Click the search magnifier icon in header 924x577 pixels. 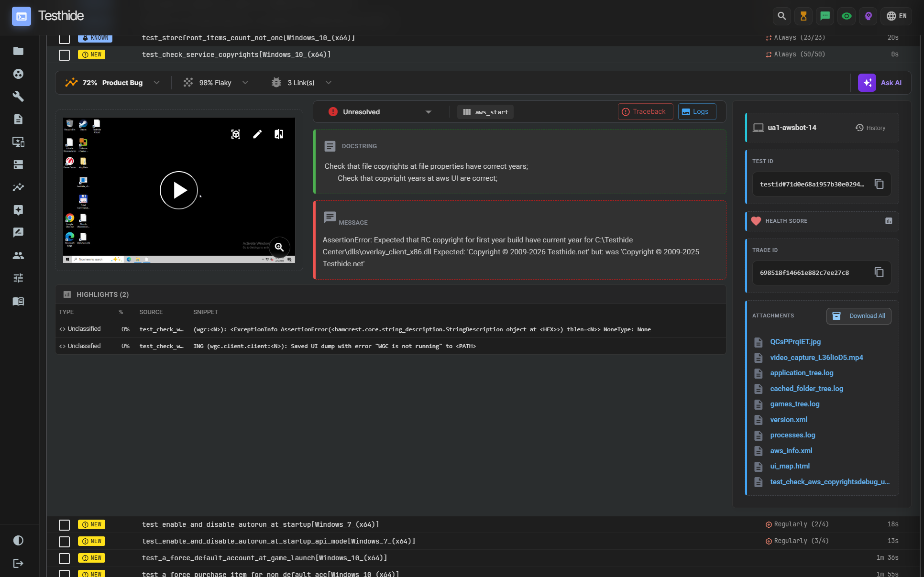(781, 16)
